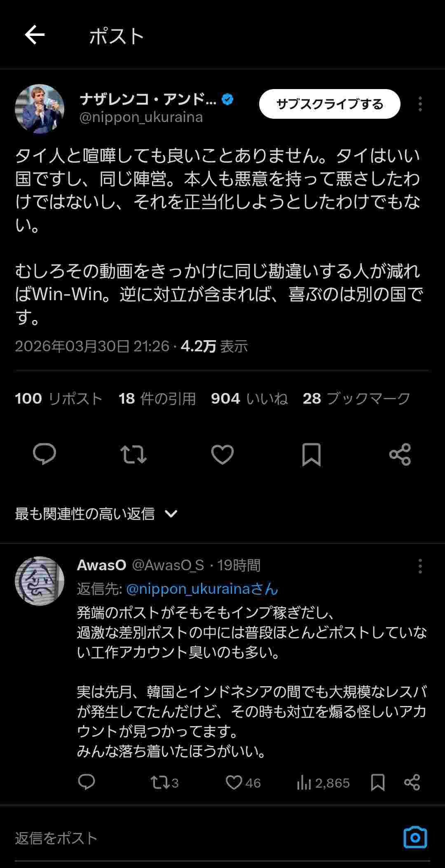Open reply icon under main post
445x868 pixels.
[x=44, y=454]
